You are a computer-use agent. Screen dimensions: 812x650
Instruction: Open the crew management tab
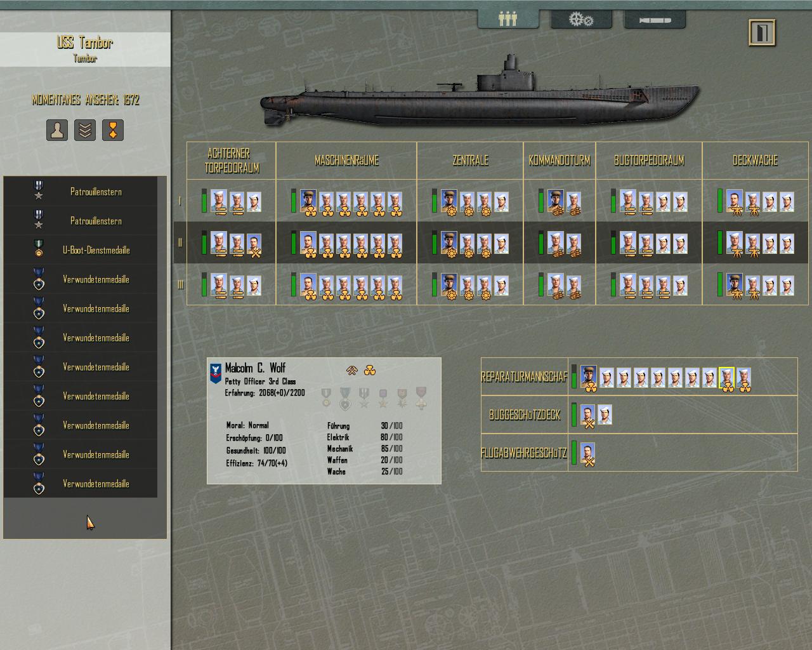click(508, 20)
